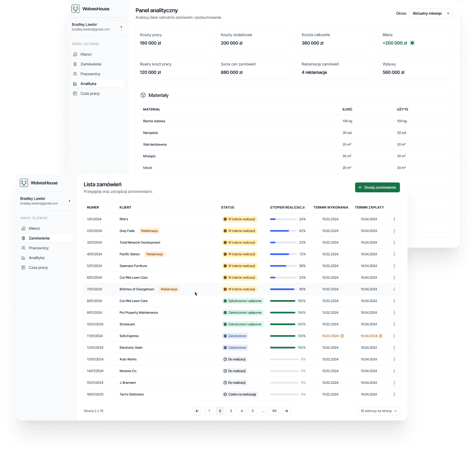The image size is (476, 453).
Task: Open three-dot menu for Pacific Stereo order
Action: [x=394, y=254]
